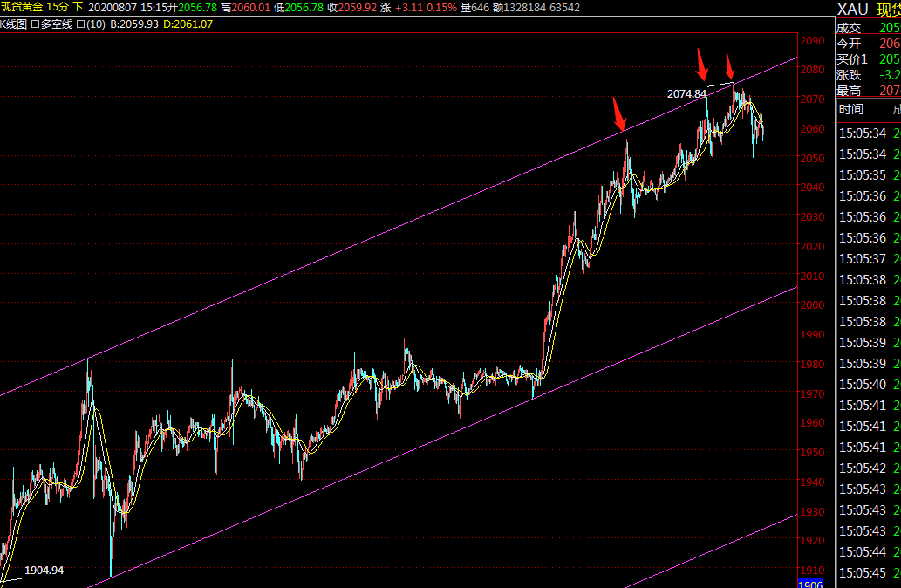Click the 1910 price axis label
The image size is (901, 588).
813,571
